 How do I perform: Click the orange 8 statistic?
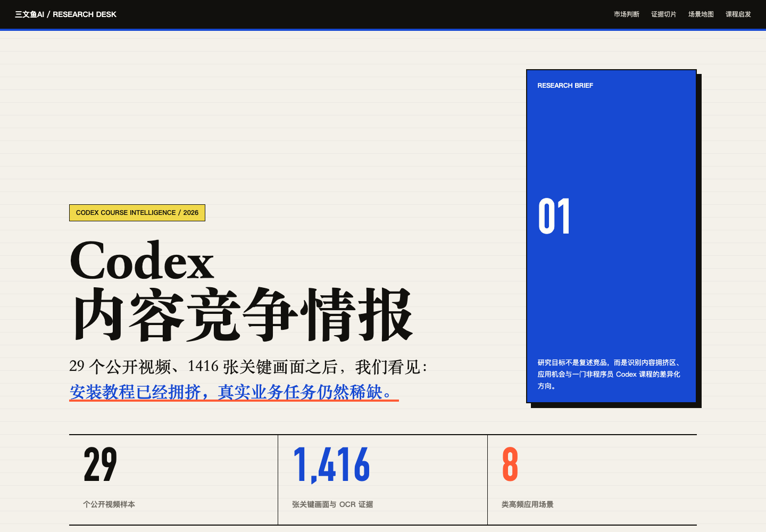(510, 465)
